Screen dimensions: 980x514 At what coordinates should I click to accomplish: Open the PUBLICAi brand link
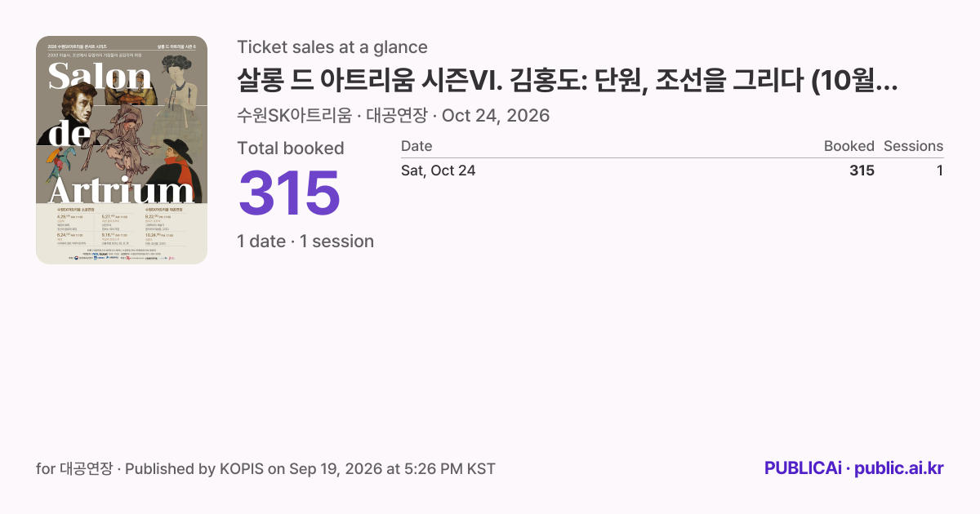tap(803, 468)
